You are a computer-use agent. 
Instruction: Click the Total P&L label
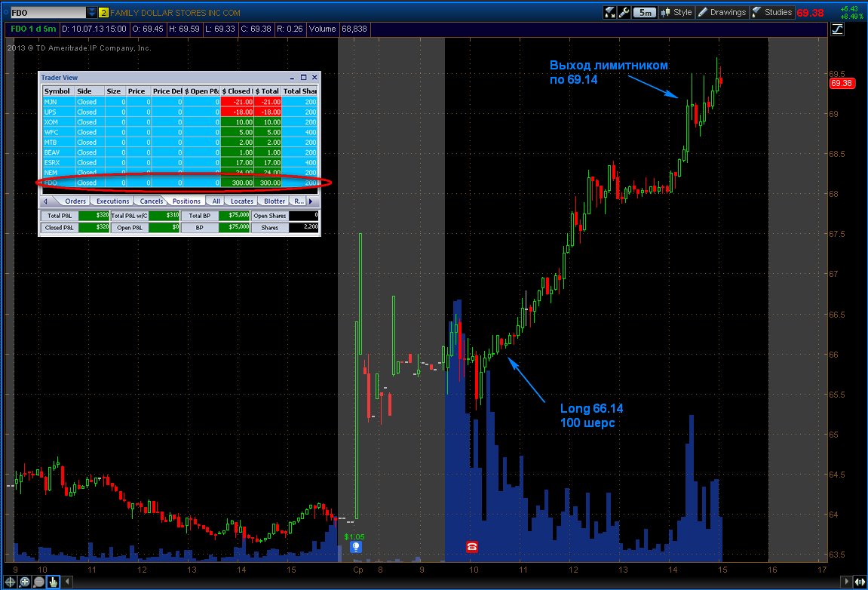(60, 216)
